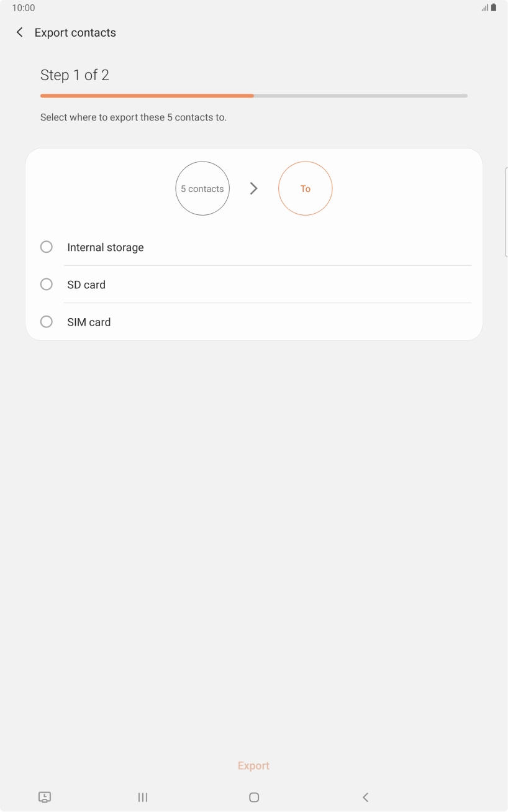Tap the back arrow beside Export contacts
The height and width of the screenshot is (812, 508).
pos(20,32)
